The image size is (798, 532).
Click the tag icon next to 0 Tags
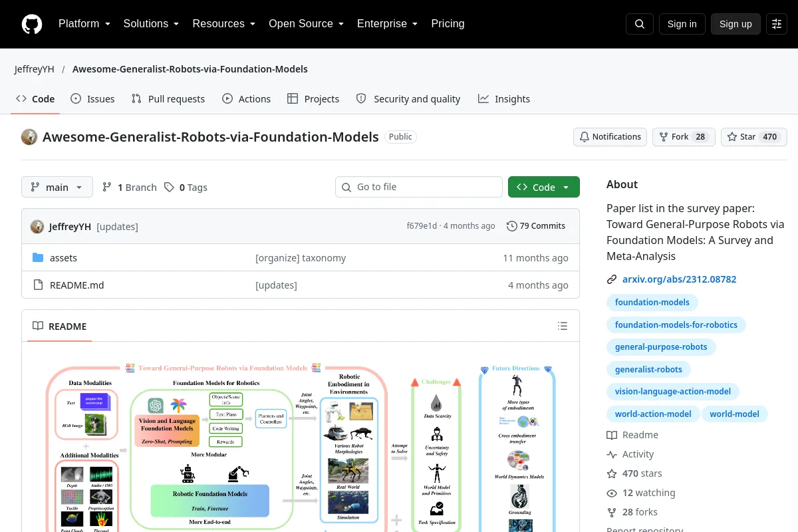coord(170,188)
